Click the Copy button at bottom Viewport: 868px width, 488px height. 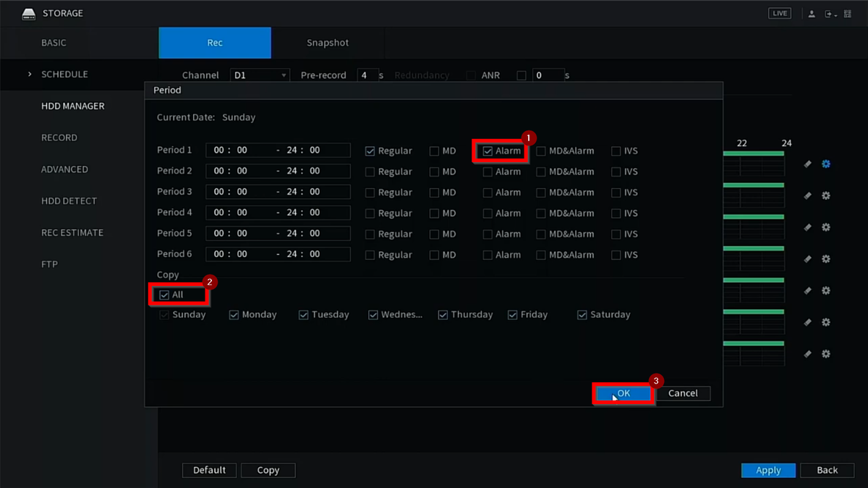click(268, 471)
